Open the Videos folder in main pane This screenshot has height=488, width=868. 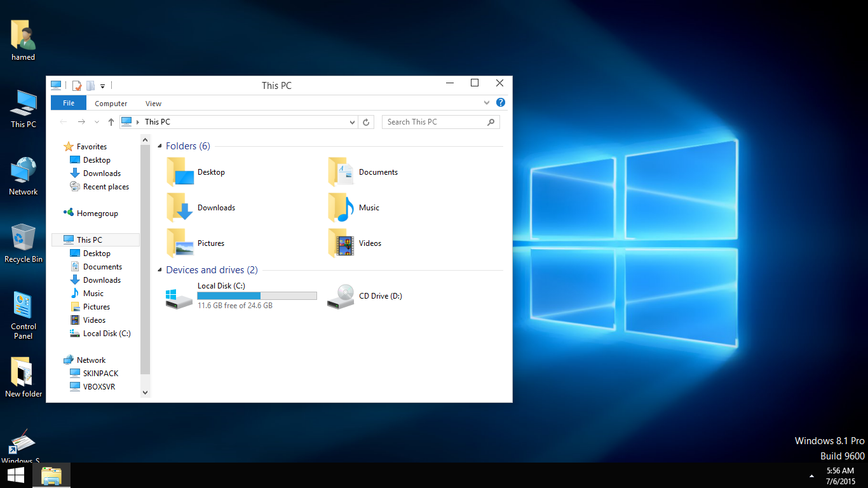(341, 243)
